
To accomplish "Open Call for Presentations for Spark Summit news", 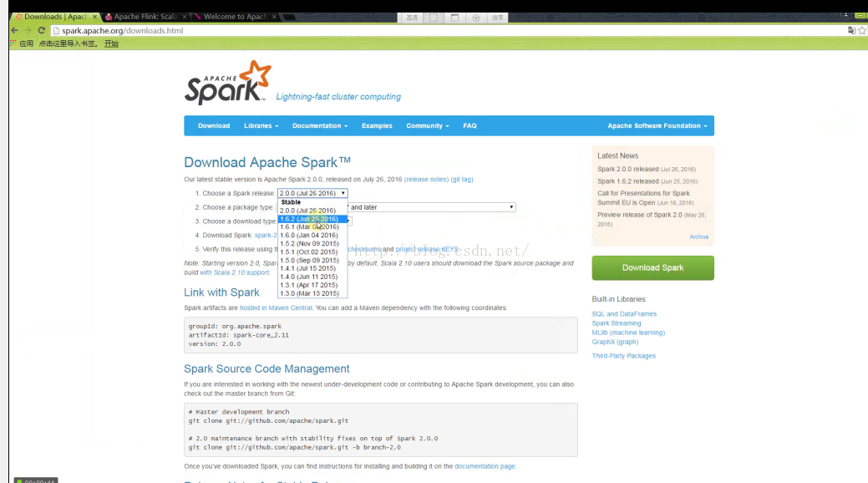I will tap(643, 198).
